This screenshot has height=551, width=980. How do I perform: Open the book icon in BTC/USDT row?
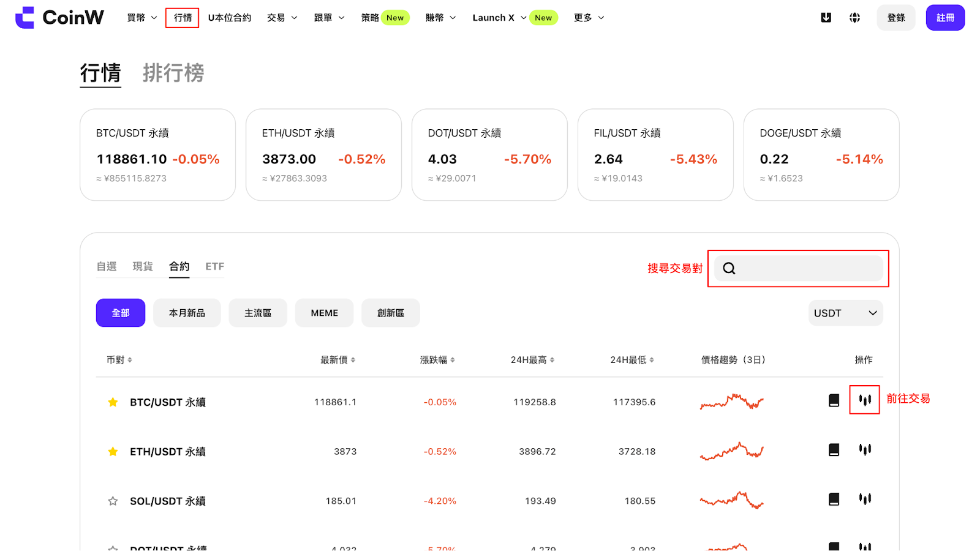pos(834,400)
